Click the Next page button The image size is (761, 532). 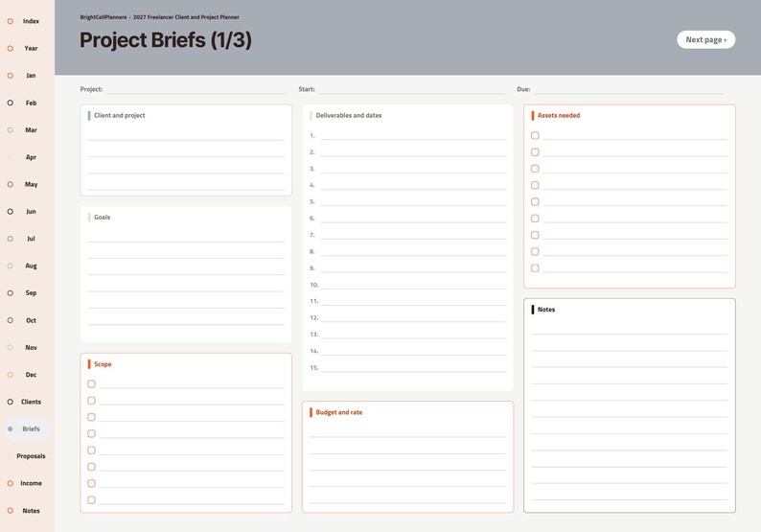705,40
